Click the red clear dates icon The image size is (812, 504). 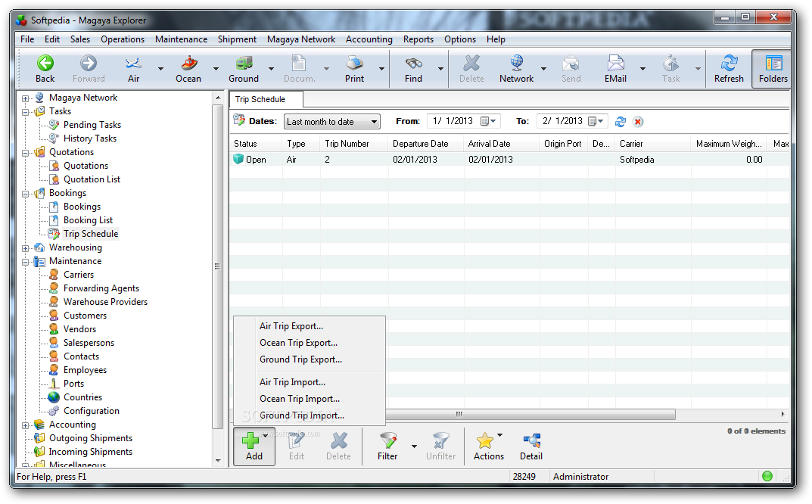[x=638, y=122]
